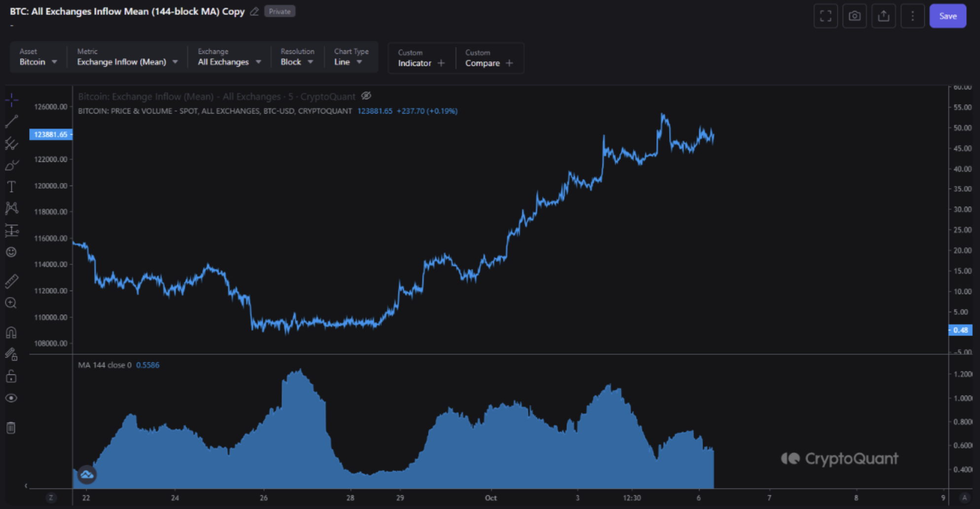
Task: Toggle lock all drawings in the sidebar
Action: click(x=12, y=376)
